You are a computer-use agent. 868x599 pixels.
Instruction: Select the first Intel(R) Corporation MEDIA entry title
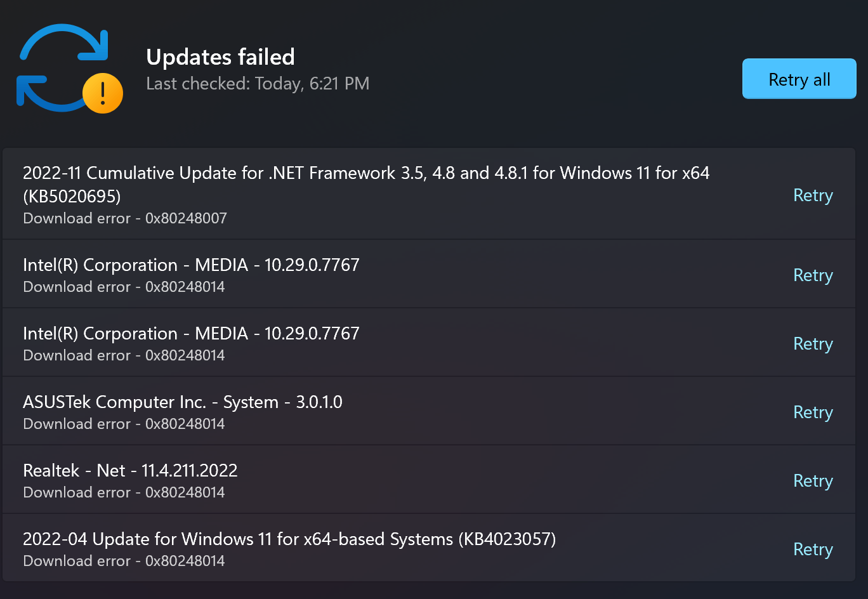pos(191,265)
